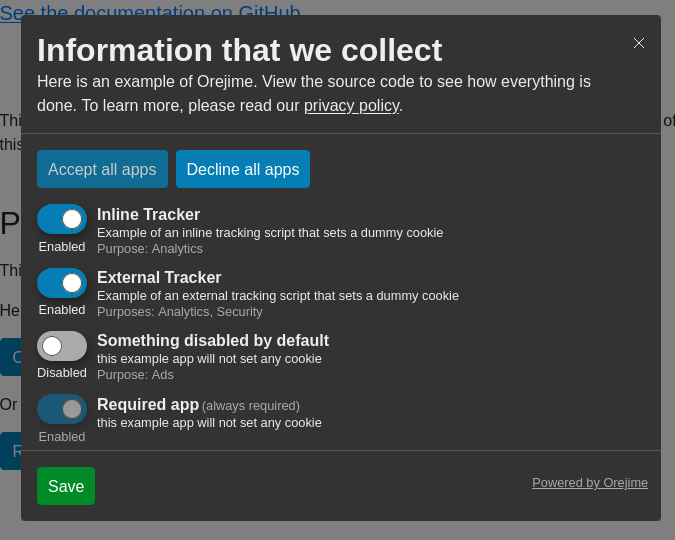Click the External Tracker title
Screen dimensions: 675x540
159,277
